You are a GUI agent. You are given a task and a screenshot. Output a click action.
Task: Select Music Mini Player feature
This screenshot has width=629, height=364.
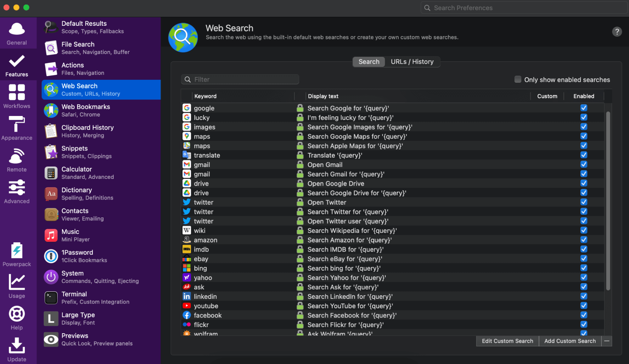coord(101,235)
